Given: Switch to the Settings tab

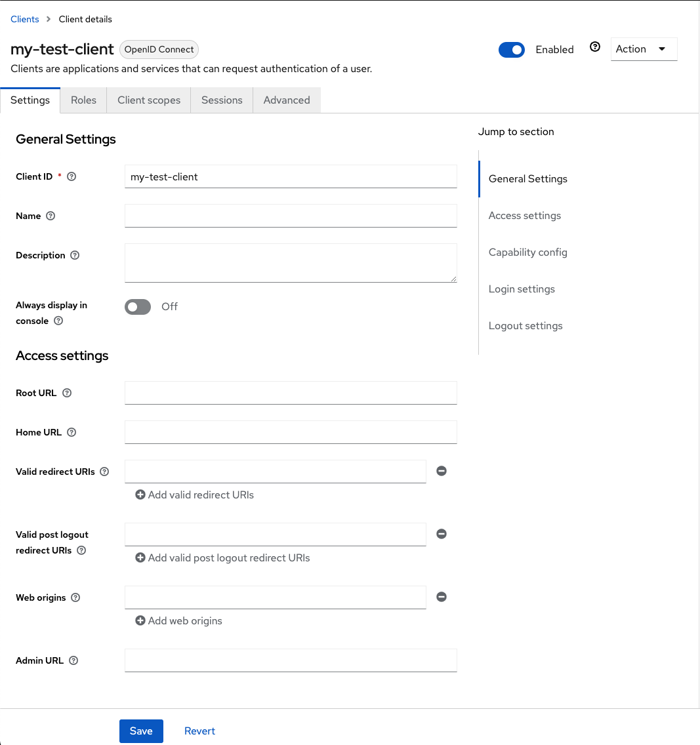Looking at the screenshot, I should [30, 100].
